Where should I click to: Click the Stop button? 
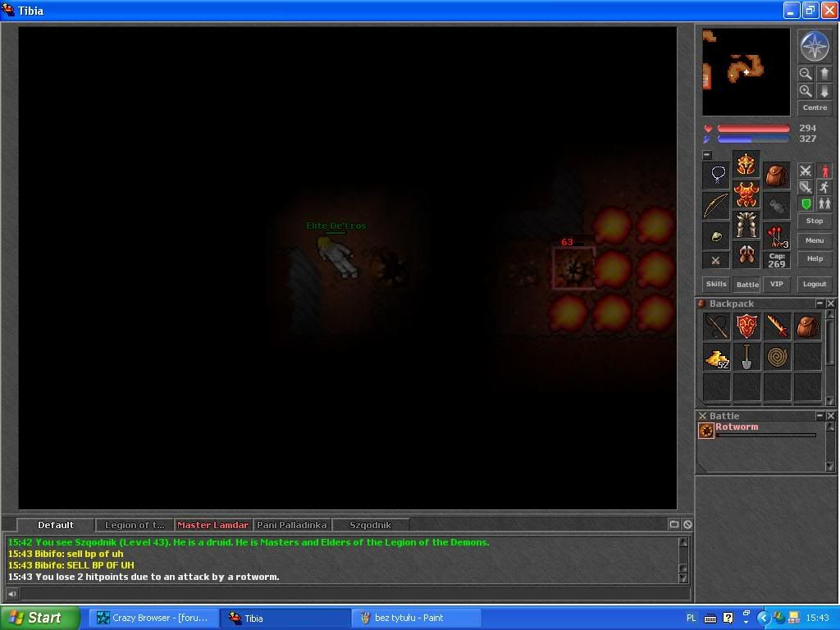coord(815,221)
